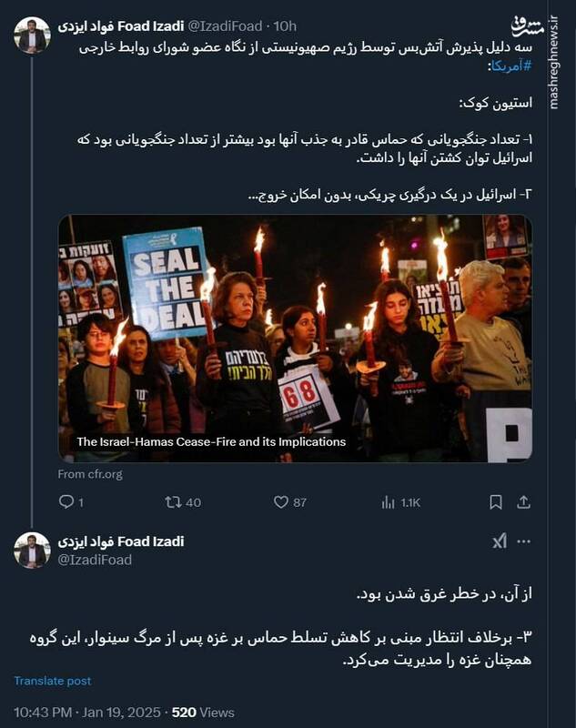This screenshot has height=728, width=576.
Task: Open the Grok xI icon
Action: 500,541
